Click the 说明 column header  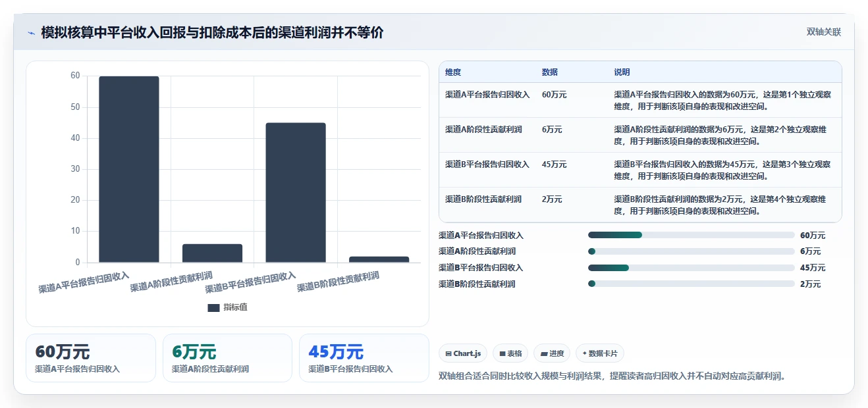622,72
